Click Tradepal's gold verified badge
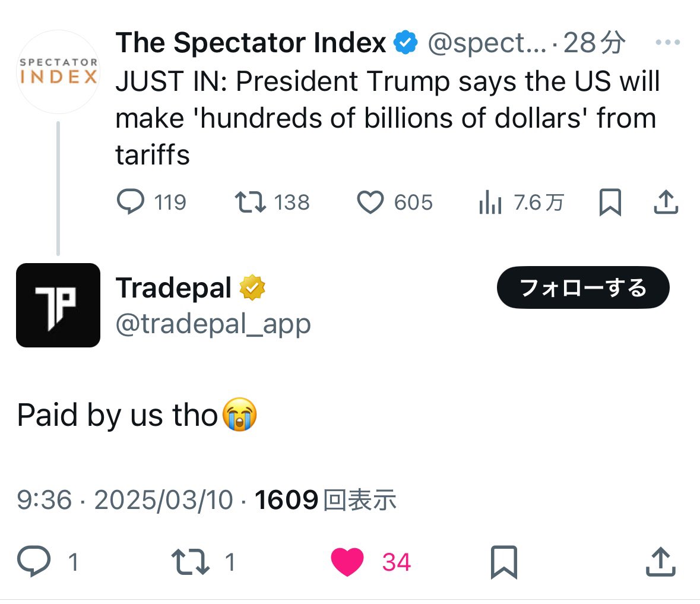 click(252, 288)
